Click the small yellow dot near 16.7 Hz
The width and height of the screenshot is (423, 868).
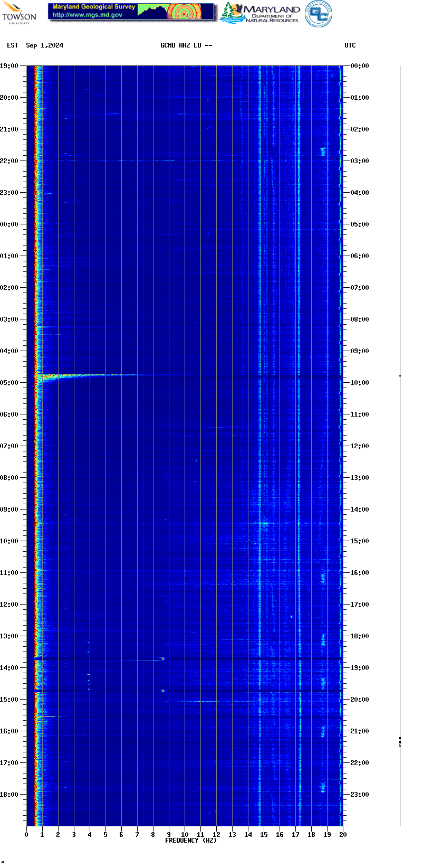pos(291,616)
